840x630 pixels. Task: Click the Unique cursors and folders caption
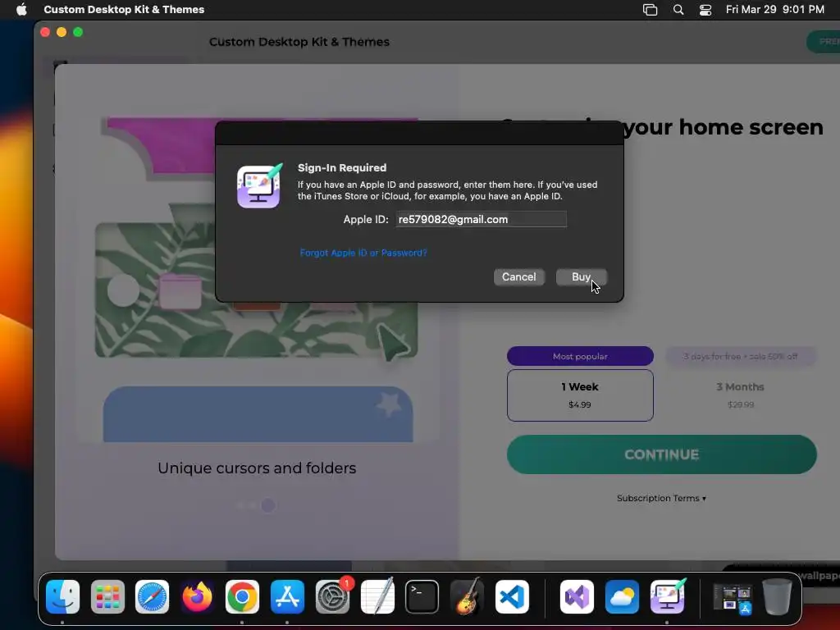257,468
